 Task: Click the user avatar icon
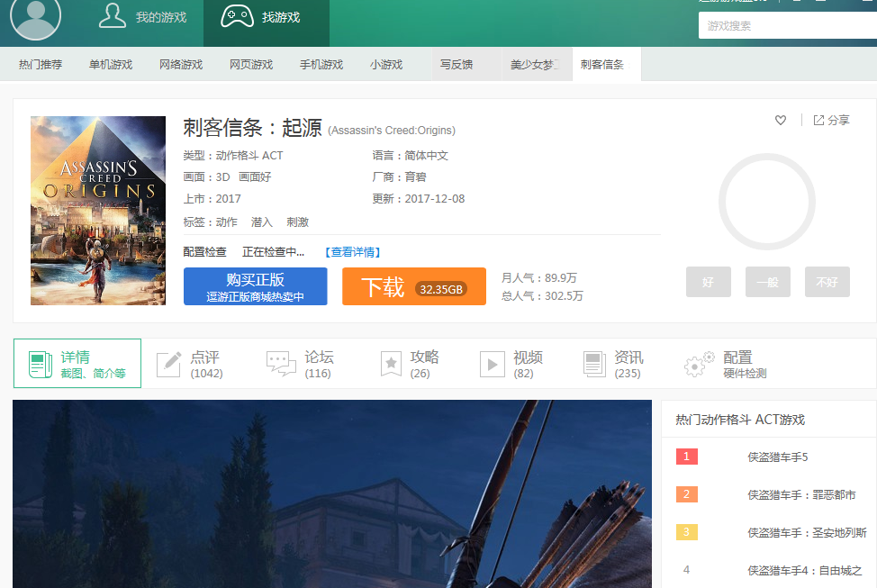tap(36, 15)
